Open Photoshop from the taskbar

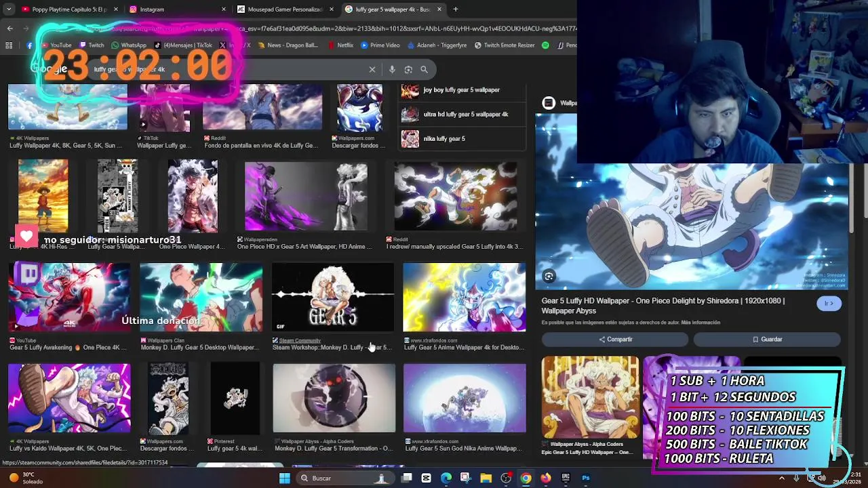pyautogui.click(x=586, y=478)
